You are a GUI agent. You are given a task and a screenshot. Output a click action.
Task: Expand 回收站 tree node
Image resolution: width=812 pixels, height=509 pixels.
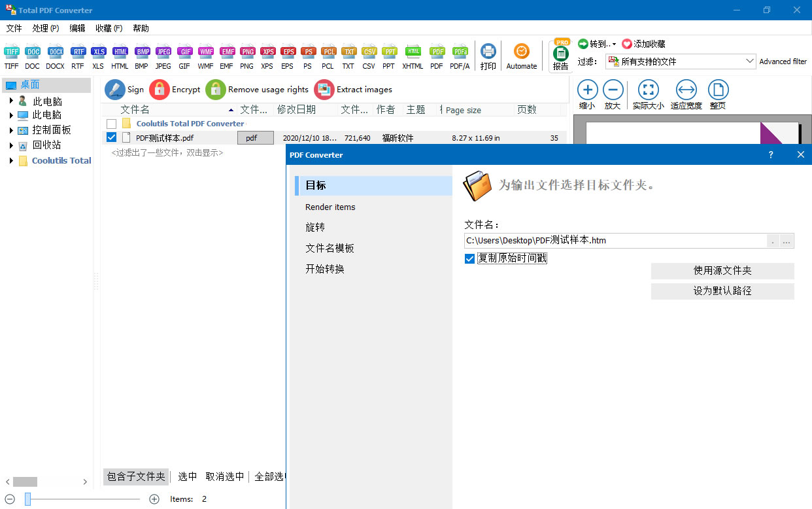(x=11, y=145)
